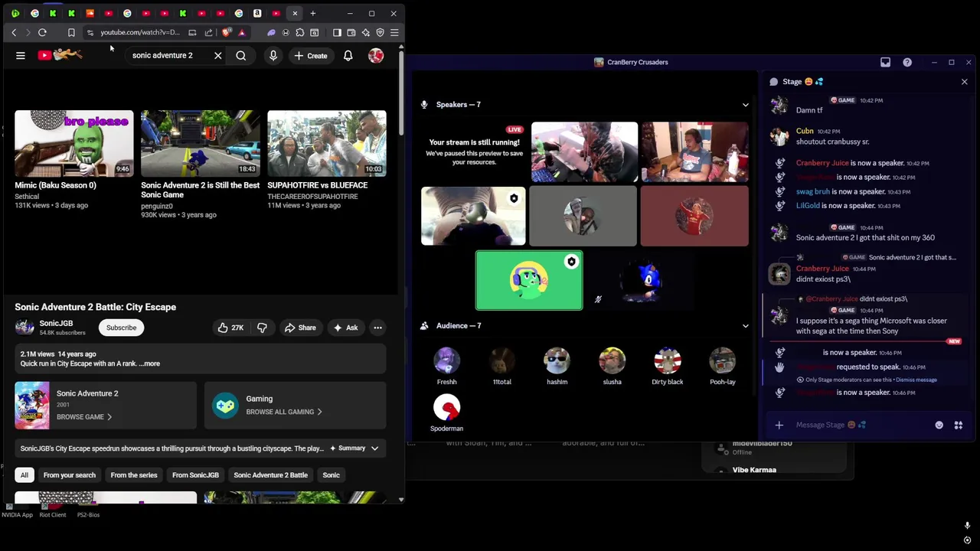Screen dimensions: 980x551
Task: Open Browse Game for Sonic Adventure 2
Action: pos(84,417)
